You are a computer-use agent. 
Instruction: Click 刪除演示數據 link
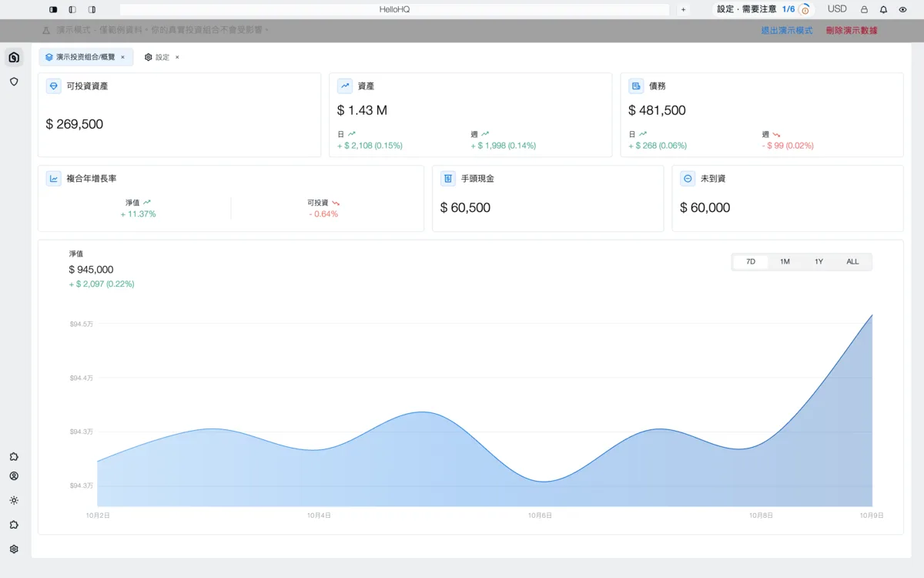[x=852, y=31]
